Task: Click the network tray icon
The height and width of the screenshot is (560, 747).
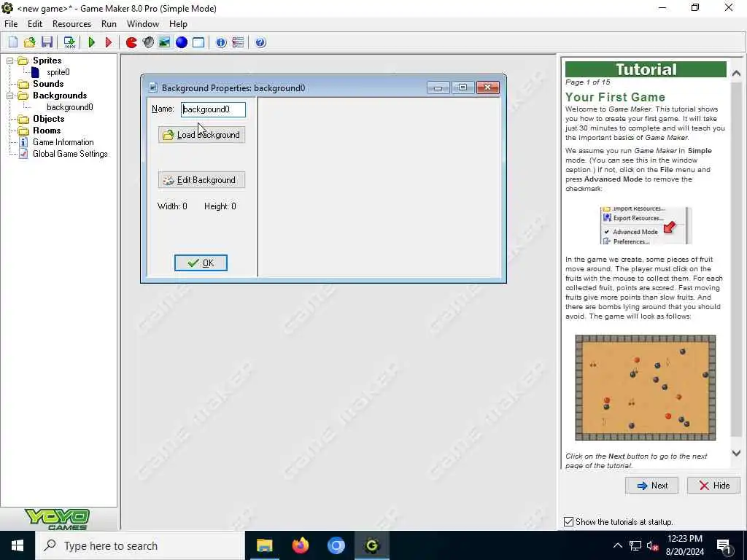Action: [x=635, y=546]
